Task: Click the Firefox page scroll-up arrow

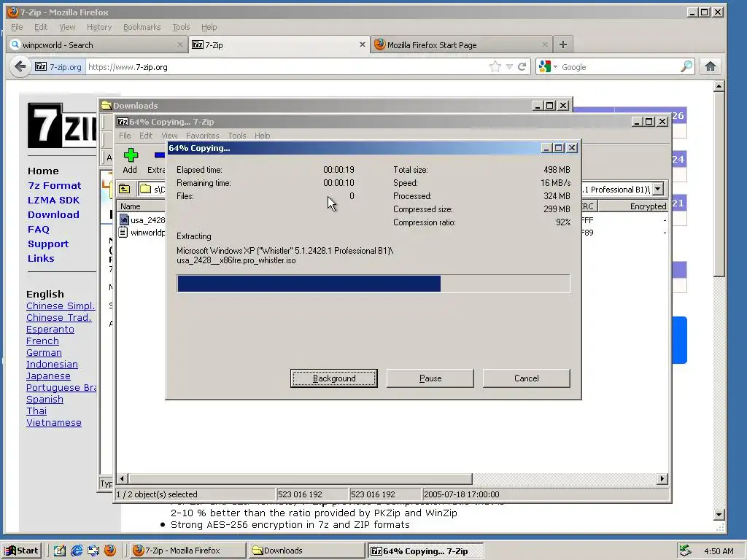Action: point(719,86)
